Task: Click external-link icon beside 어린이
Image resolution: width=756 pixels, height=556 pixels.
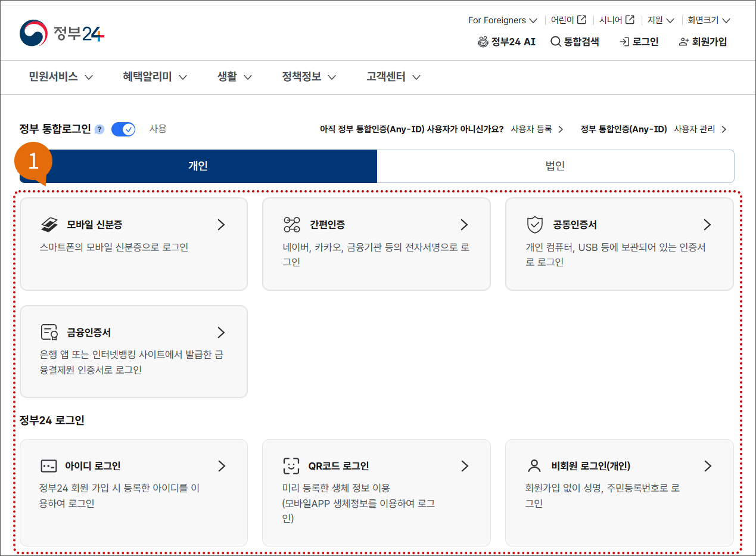Action: click(x=582, y=20)
